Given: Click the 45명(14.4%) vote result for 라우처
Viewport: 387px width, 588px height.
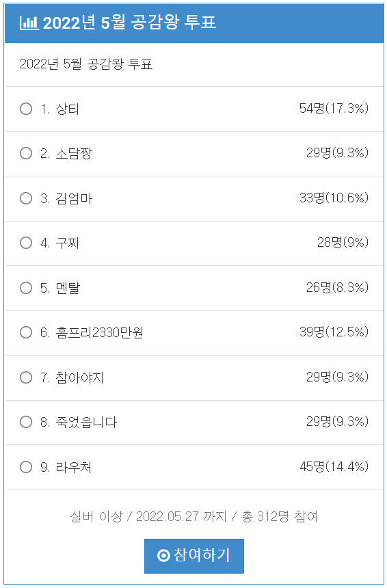Looking at the screenshot, I should coord(334,467).
